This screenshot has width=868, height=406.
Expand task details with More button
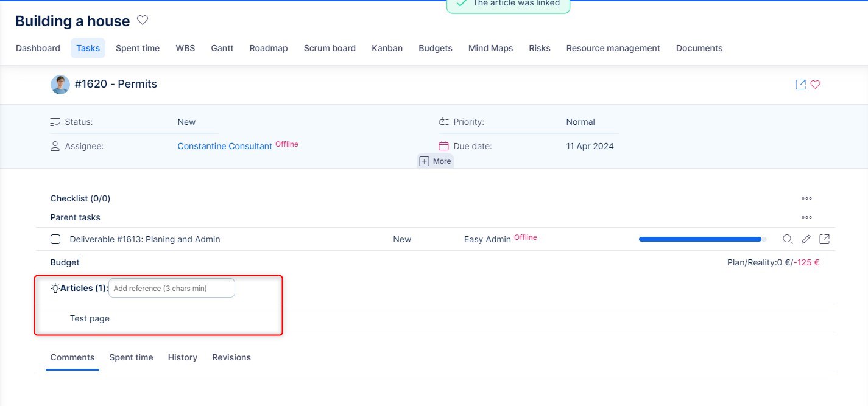tap(436, 161)
